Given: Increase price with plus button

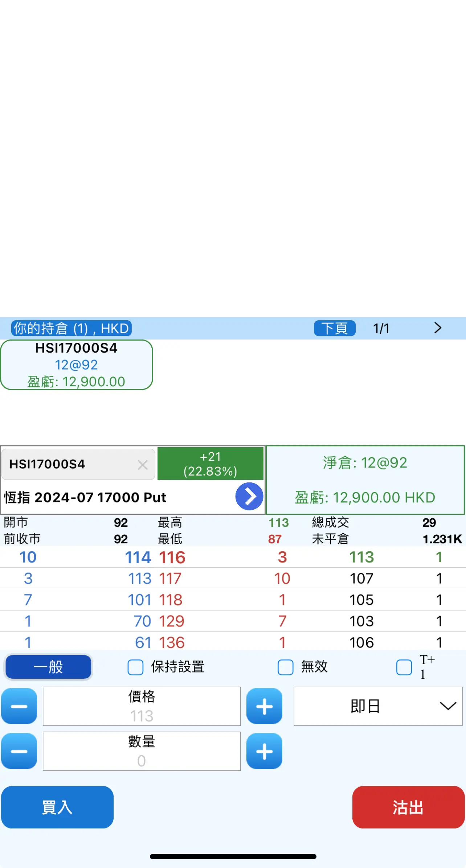Looking at the screenshot, I should coord(264,706).
